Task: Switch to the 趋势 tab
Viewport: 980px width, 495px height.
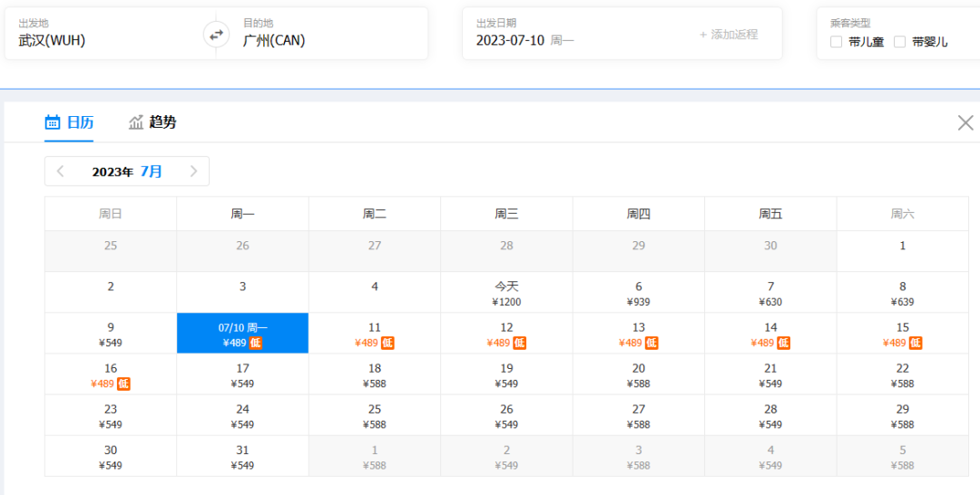Action: click(x=152, y=122)
